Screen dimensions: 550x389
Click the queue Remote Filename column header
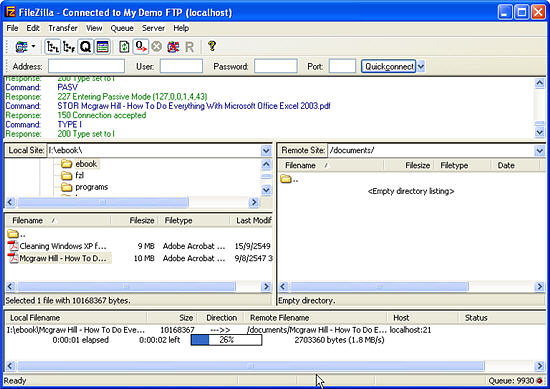(315, 317)
